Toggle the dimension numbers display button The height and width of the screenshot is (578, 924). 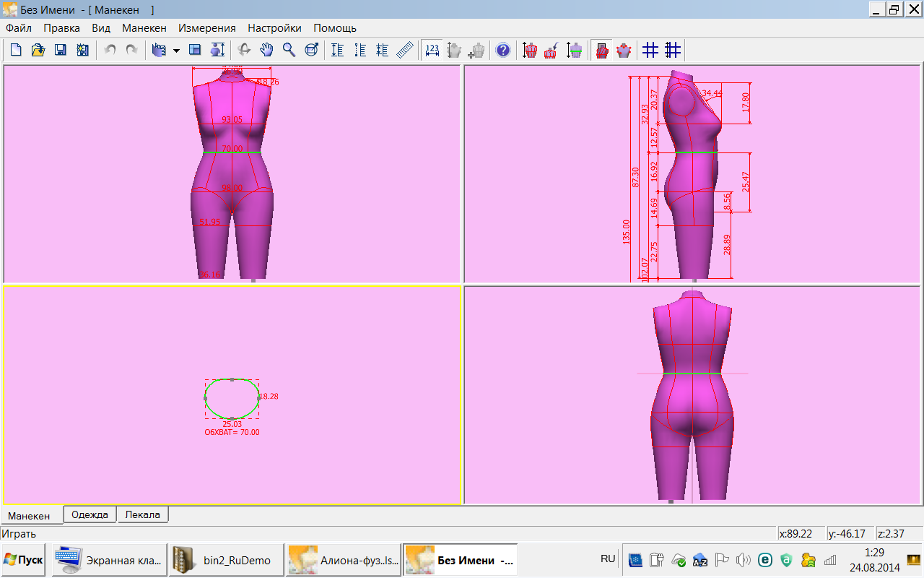[x=432, y=50]
